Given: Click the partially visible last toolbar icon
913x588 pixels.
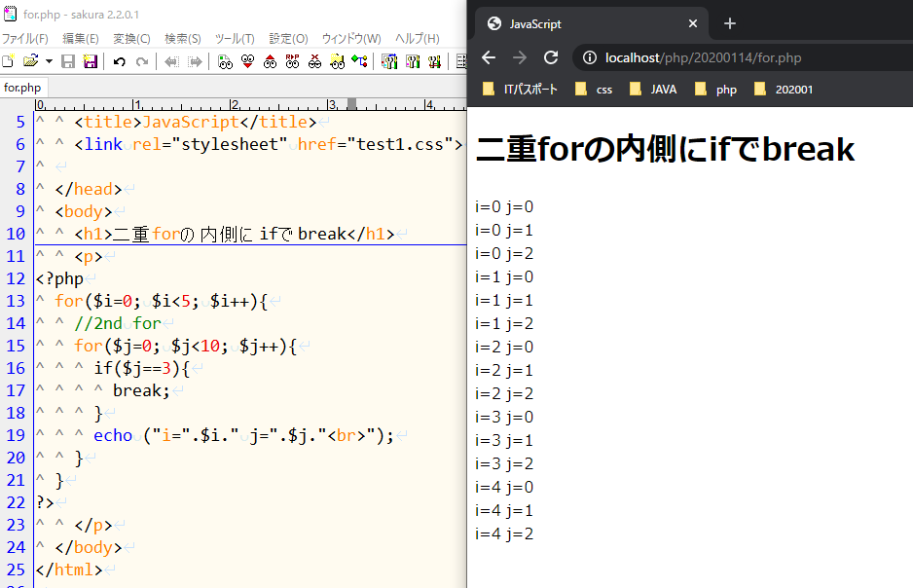Looking at the screenshot, I should [x=461, y=61].
